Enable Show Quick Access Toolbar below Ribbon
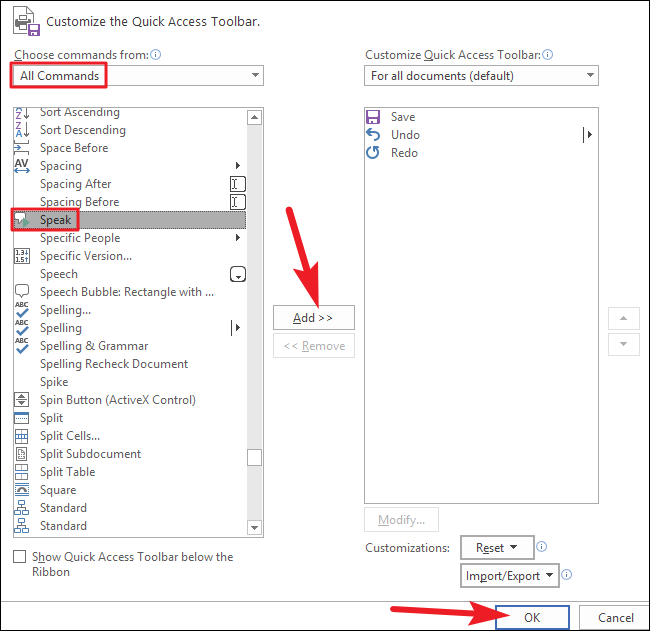The image size is (650, 631). point(19,556)
